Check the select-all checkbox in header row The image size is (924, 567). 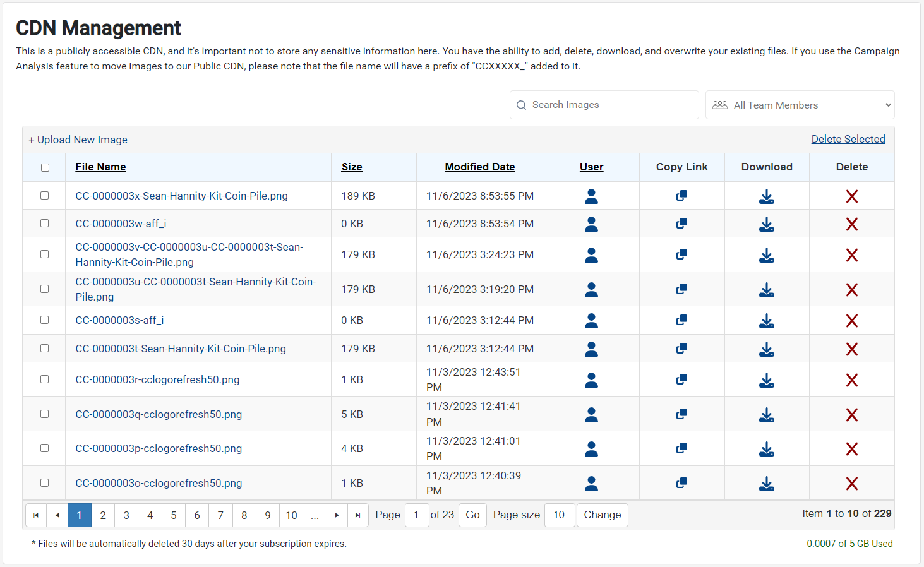[x=44, y=167]
